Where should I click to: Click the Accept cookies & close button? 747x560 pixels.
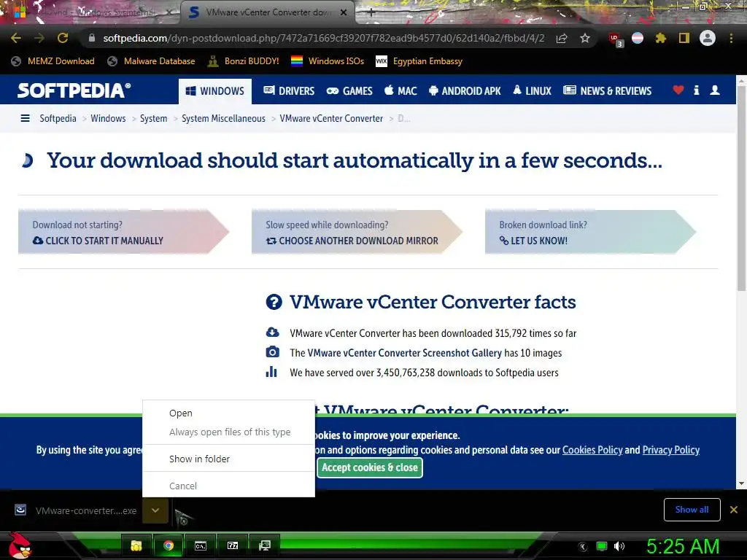370,467
